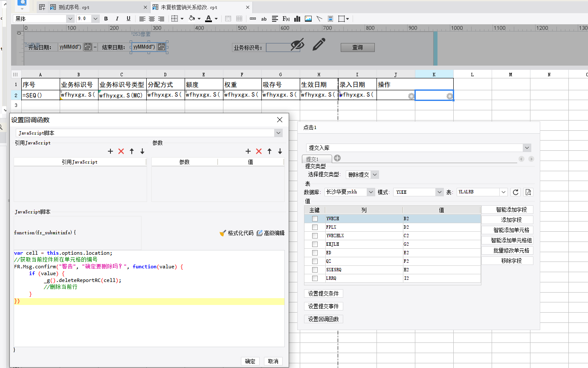588x368 pixels.
Task: Unmerge cells toolbar icon
Action: pos(239,19)
